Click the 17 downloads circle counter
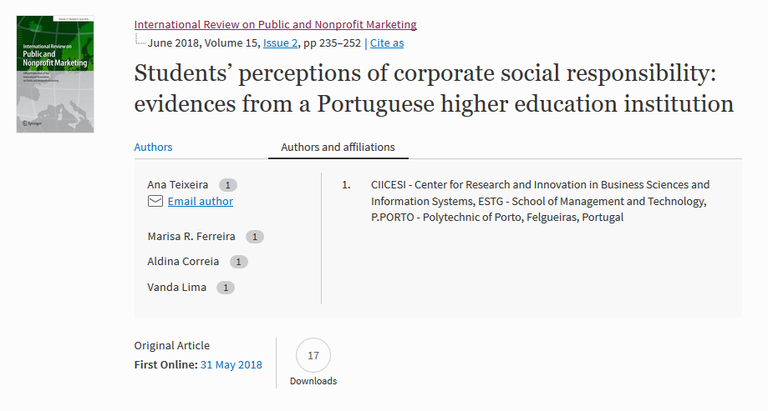The image size is (768, 411). [x=313, y=356]
